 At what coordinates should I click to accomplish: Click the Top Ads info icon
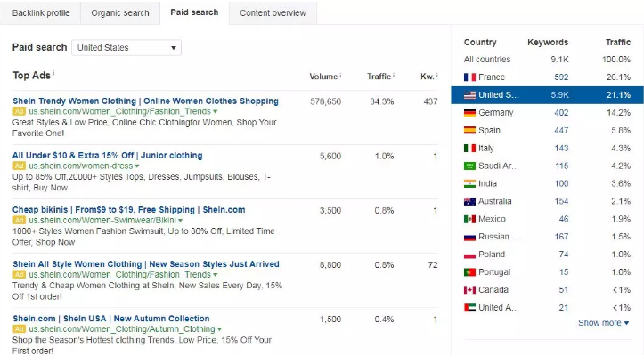click(53, 73)
